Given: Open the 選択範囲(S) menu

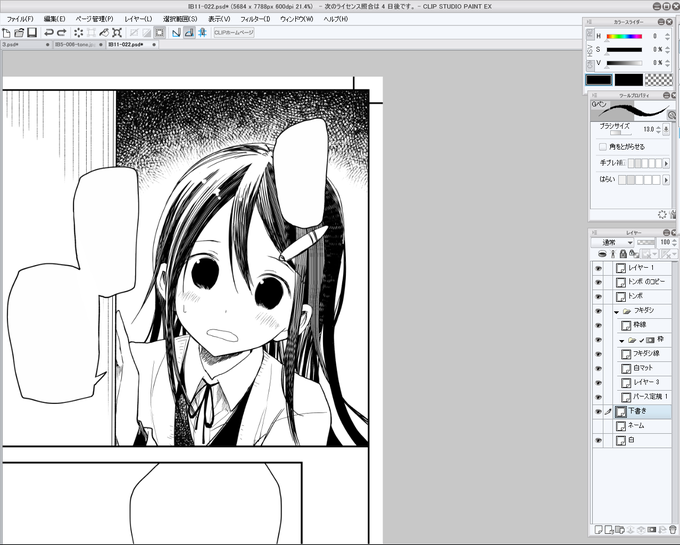Looking at the screenshot, I should coord(180,19).
